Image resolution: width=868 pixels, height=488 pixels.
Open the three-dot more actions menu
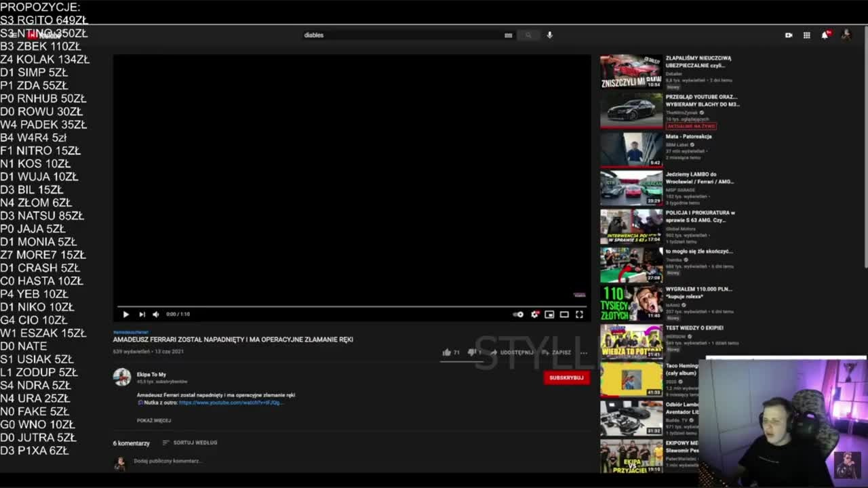coord(584,352)
